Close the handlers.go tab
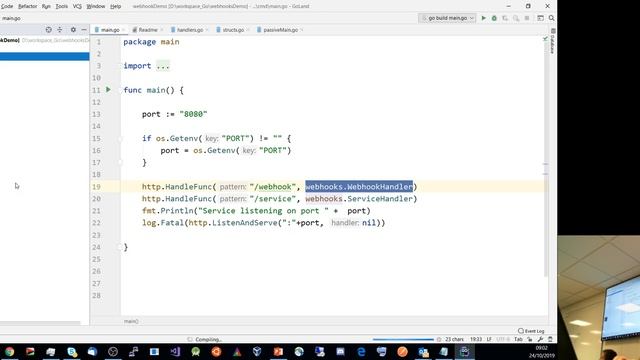640x360 pixels. tap(207, 30)
